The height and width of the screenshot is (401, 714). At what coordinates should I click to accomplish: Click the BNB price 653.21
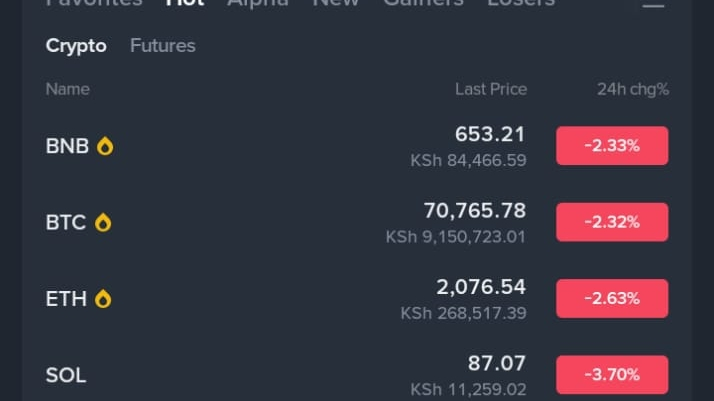(489, 134)
